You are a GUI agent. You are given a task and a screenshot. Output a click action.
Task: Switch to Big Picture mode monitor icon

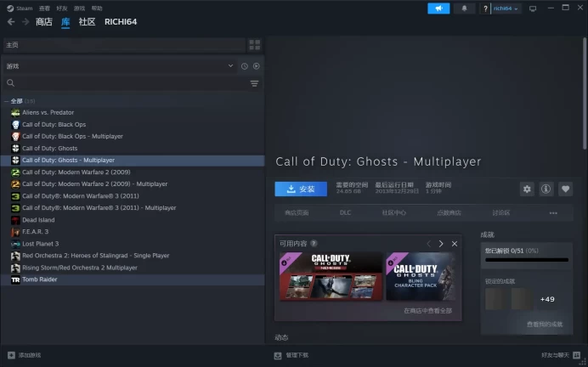coord(533,8)
